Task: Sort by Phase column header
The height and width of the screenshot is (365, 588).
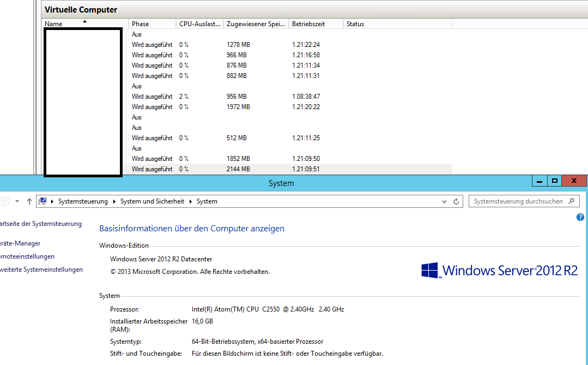Action: point(152,23)
